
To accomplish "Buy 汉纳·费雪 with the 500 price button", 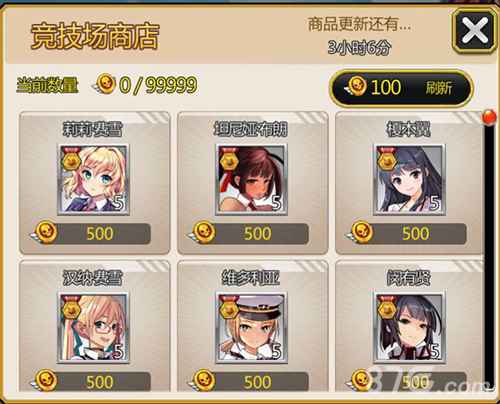I will coord(93,382).
